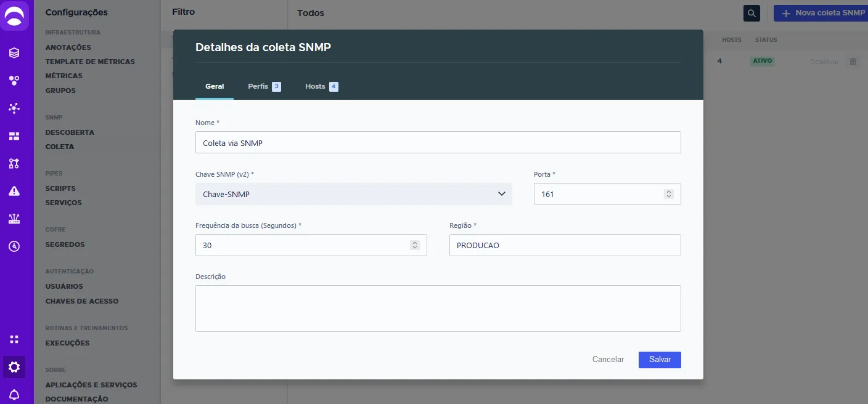Image resolution: width=868 pixels, height=404 pixels.
Task: Open the crown-shaped sidebar icon
Action: click(14, 219)
